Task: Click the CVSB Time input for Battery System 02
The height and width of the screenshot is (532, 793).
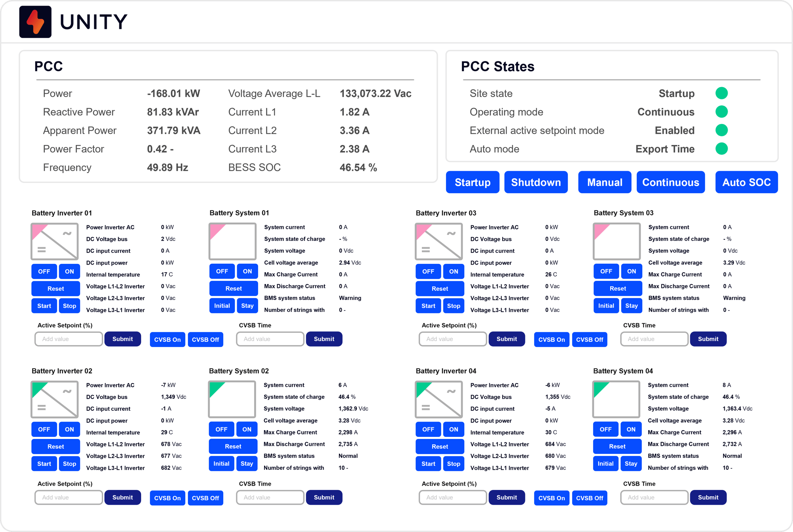Action: 270,497
